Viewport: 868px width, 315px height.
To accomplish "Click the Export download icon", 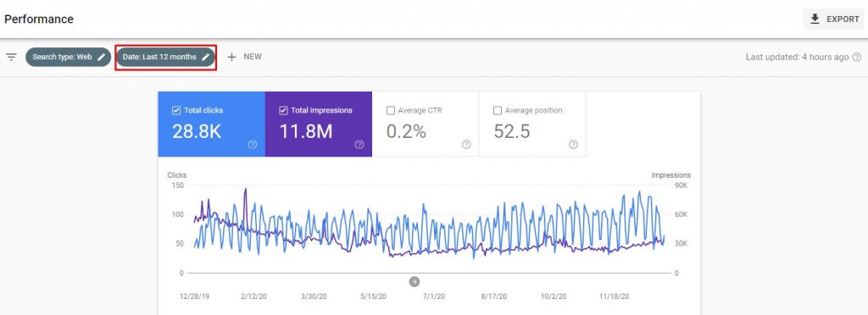I will 815,19.
